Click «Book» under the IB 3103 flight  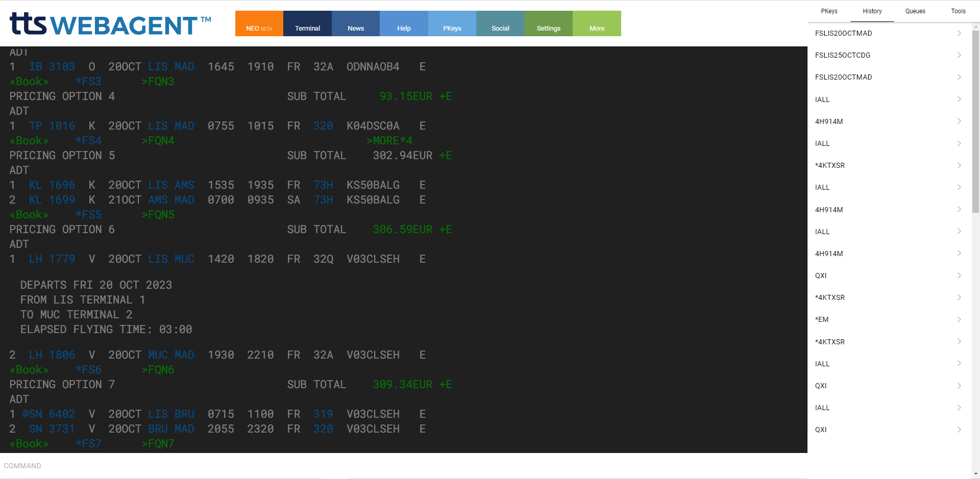pos(29,81)
